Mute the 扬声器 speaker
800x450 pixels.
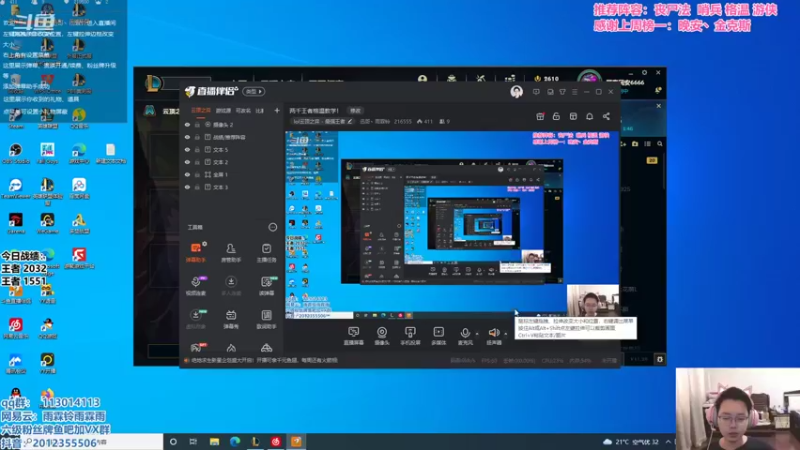pos(493,336)
